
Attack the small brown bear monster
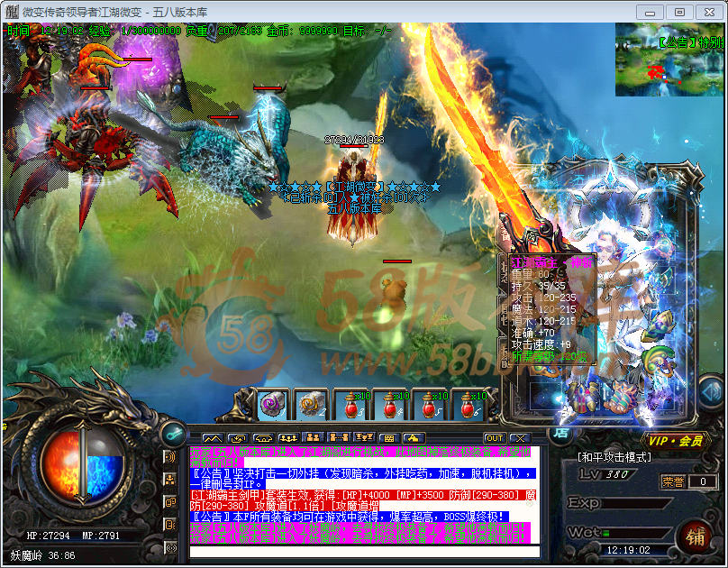click(x=395, y=293)
